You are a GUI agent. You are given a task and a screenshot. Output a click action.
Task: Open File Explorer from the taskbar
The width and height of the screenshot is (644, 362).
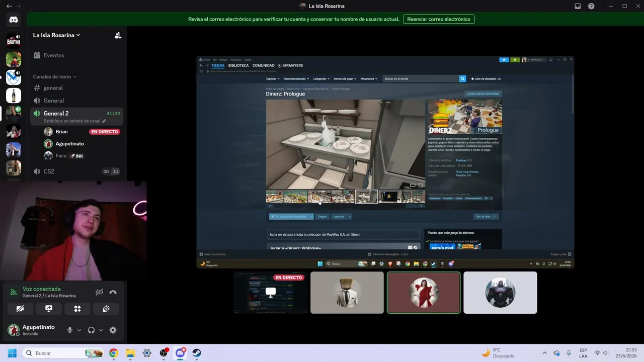pos(130,353)
